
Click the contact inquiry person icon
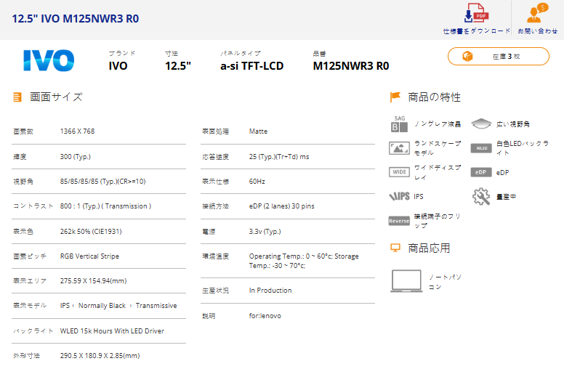point(537,13)
